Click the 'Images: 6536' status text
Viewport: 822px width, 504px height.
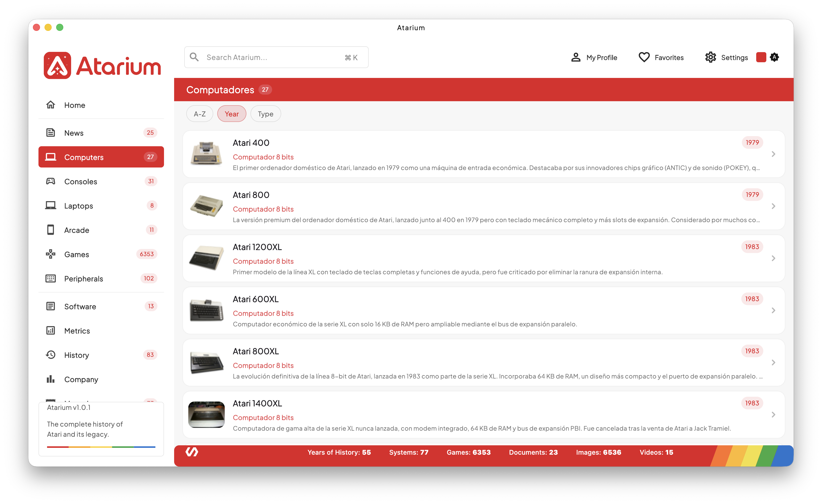coord(599,452)
